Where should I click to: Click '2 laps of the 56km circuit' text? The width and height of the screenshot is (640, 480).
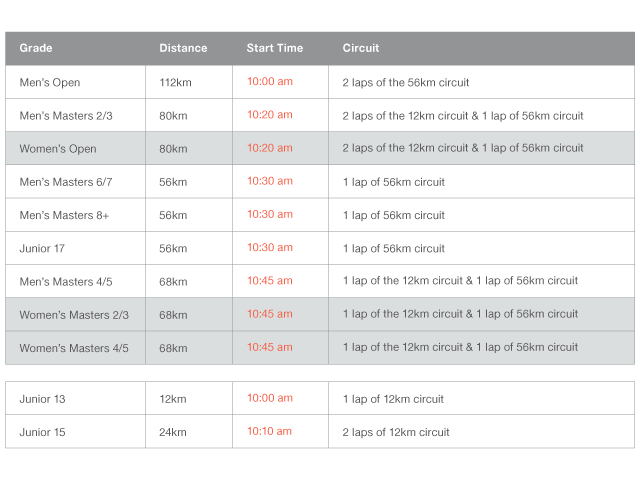pos(406,83)
